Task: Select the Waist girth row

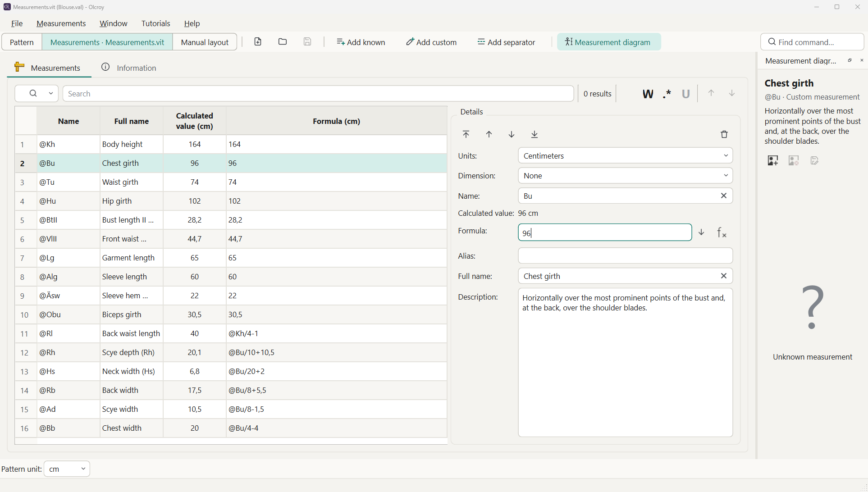Action: (x=231, y=182)
